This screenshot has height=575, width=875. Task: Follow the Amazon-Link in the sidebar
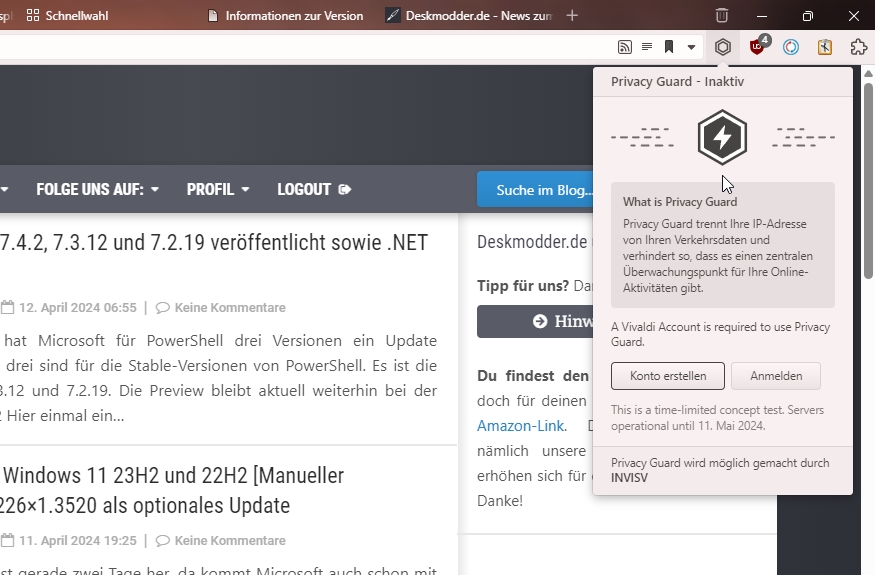(521, 426)
